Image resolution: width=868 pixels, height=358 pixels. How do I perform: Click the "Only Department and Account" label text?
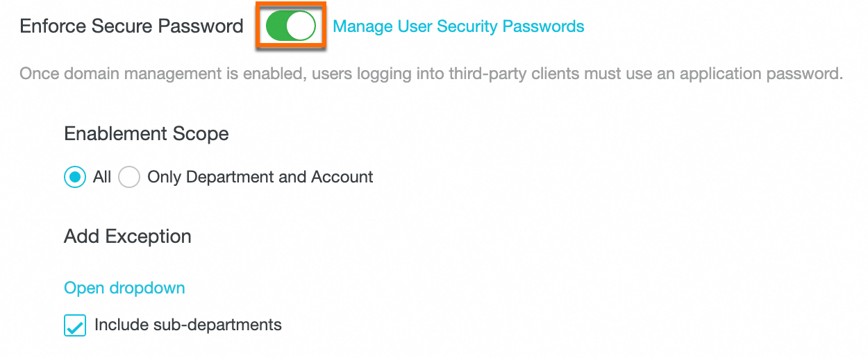(260, 177)
